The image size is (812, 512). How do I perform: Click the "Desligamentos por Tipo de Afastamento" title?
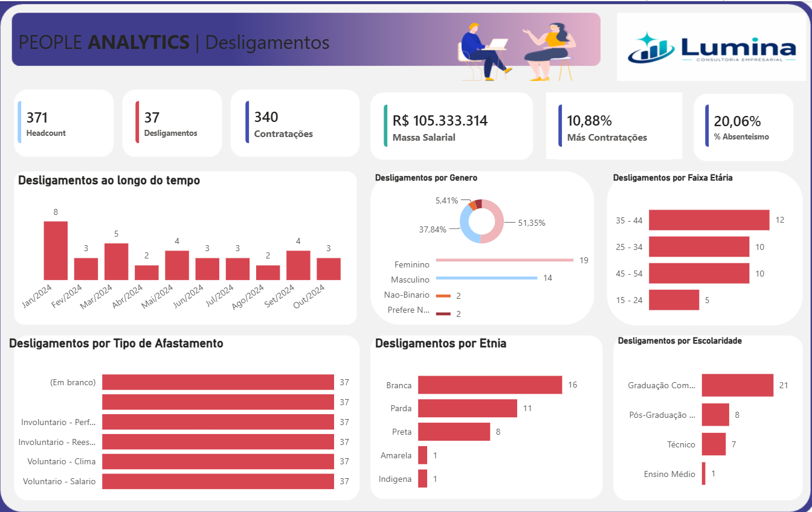117,344
